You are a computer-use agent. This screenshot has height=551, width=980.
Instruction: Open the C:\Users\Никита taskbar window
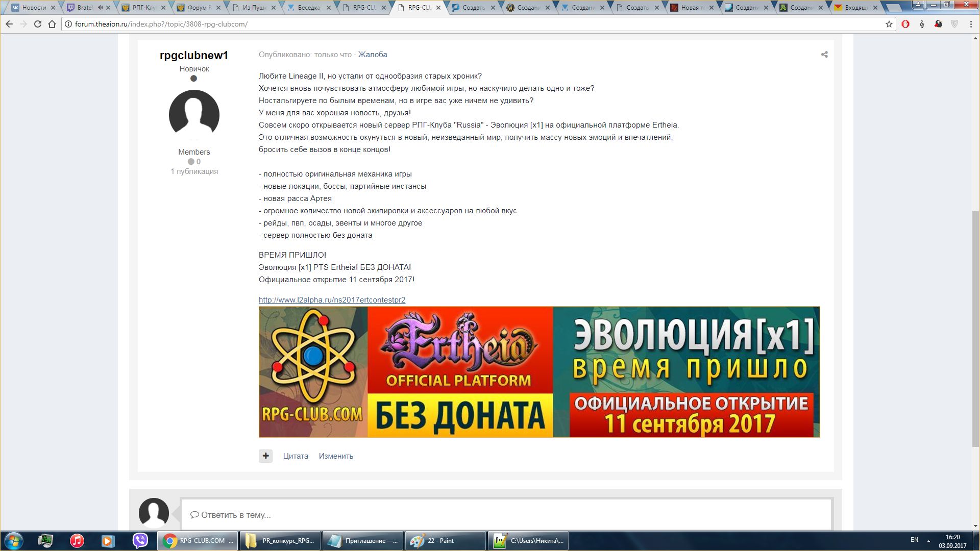click(528, 541)
